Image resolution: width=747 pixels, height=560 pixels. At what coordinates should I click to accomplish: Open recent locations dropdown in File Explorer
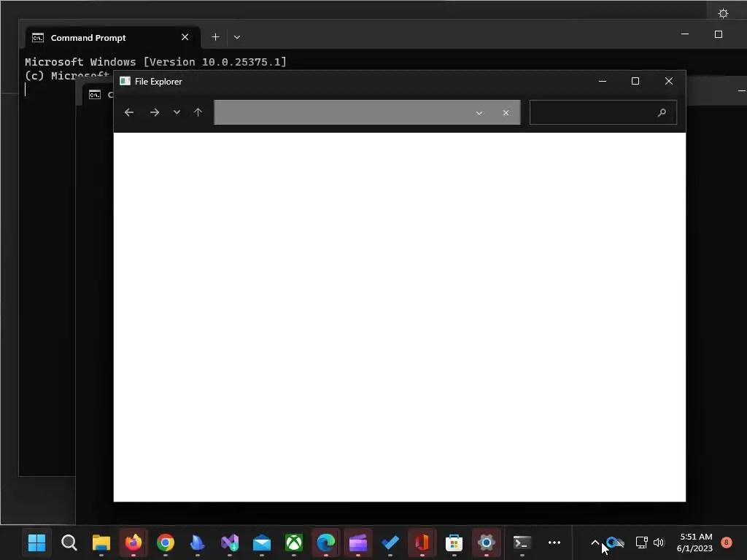click(x=177, y=112)
